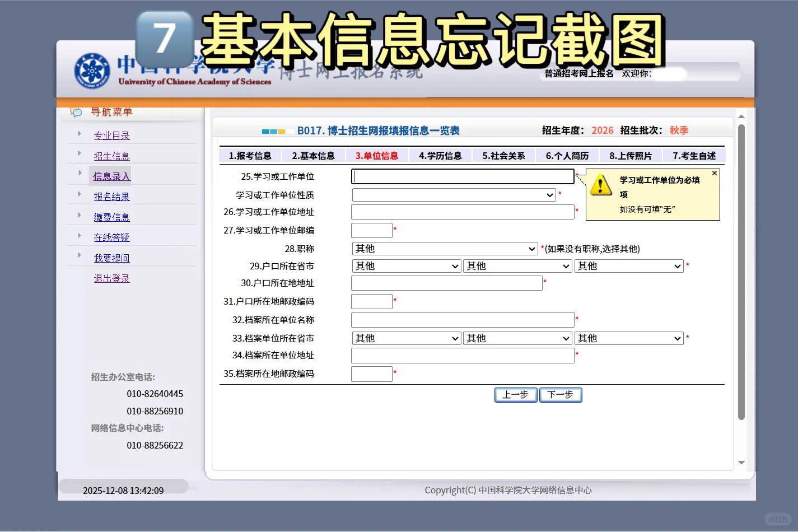Click the 退出登录 link
798x532 pixels.
click(x=111, y=278)
